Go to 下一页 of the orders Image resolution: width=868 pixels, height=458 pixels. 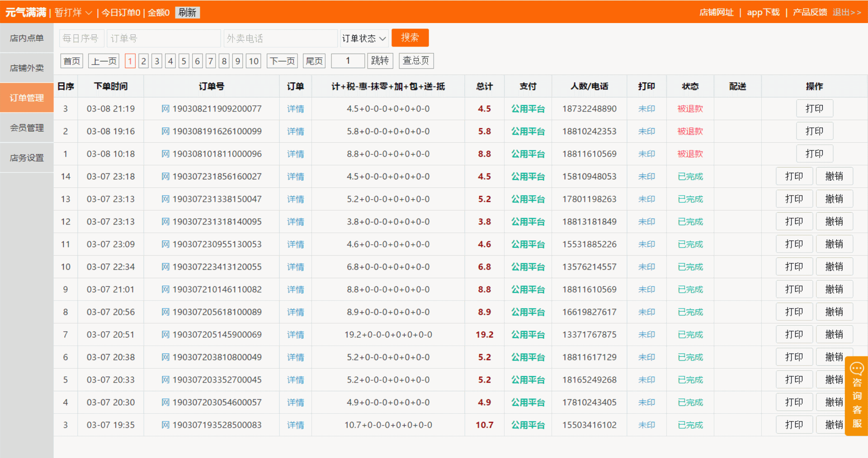click(282, 61)
